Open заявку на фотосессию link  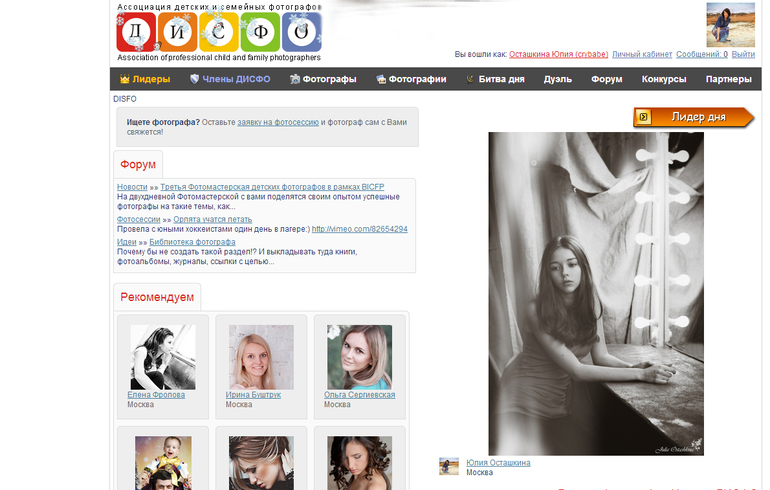(x=278, y=122)
